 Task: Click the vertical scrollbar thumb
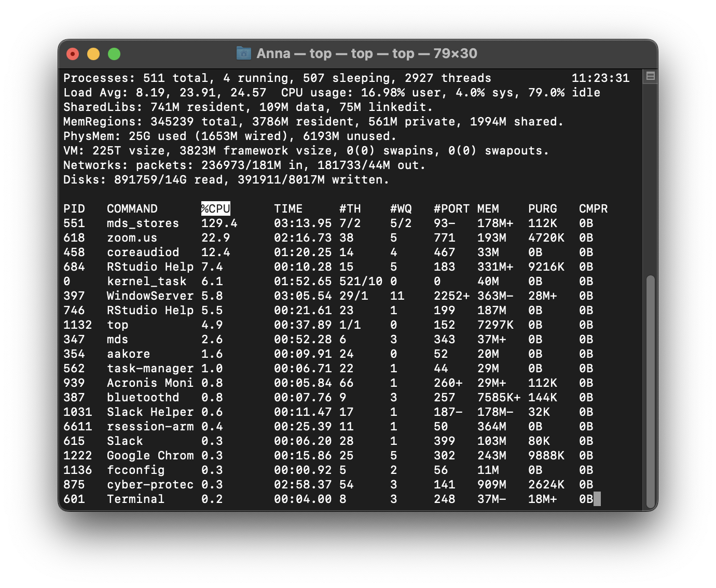click(650, 391)
